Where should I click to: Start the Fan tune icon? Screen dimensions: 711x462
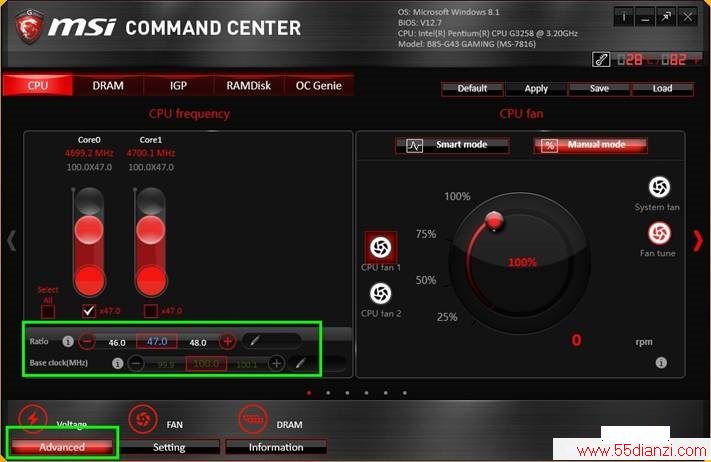pos(659,233)
